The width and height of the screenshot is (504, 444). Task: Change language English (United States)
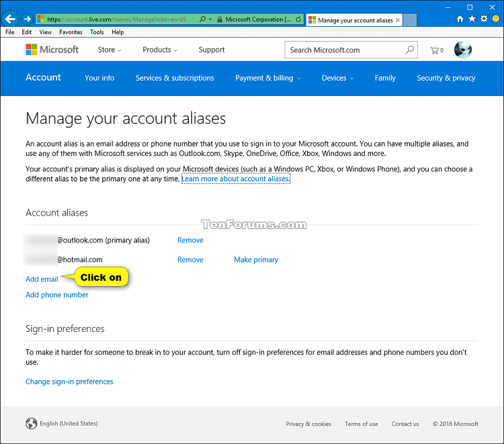[69, 423]
